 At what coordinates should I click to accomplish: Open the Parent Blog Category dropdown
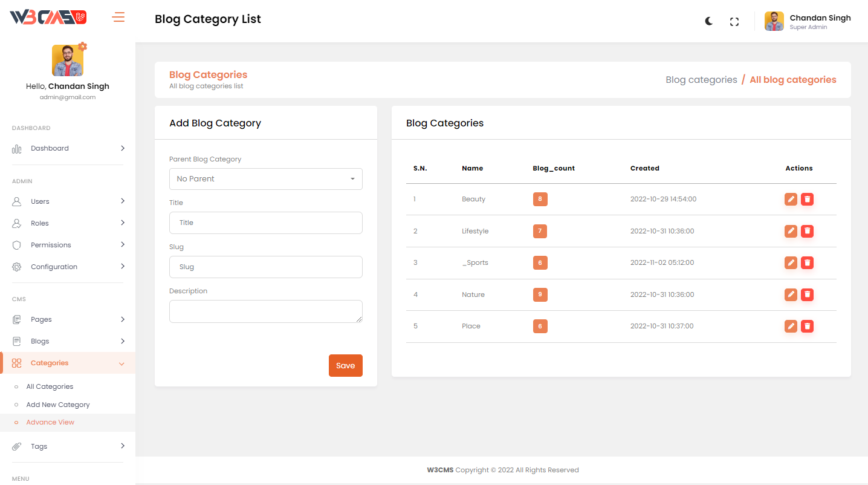[266, 179]
